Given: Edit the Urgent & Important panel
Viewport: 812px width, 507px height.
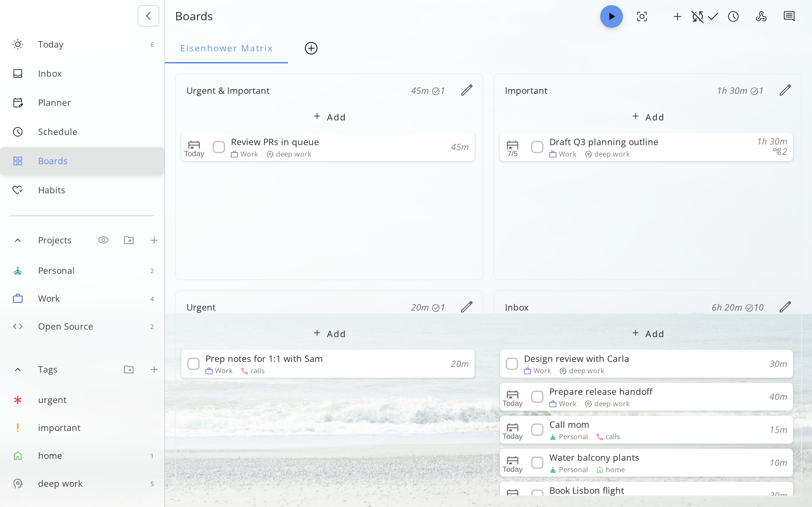Looking at the screenshot, I should click(x=466, y=90).
